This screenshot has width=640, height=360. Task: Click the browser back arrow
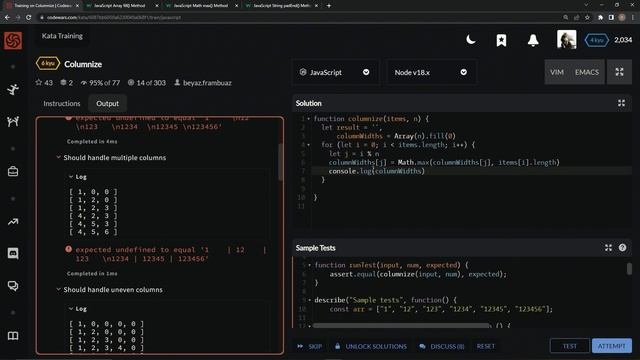[7, 18]
